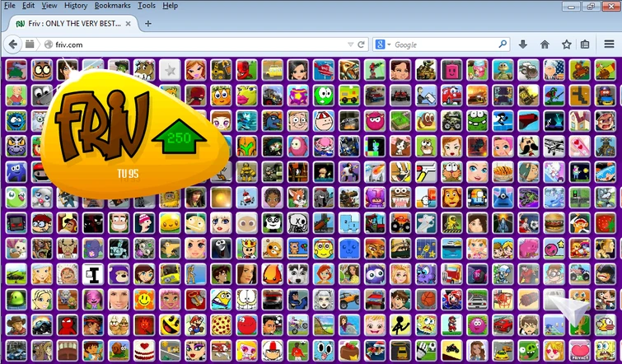Click the search magnifier in the Google box
622x364 pixels.
[x=503, y=44]
